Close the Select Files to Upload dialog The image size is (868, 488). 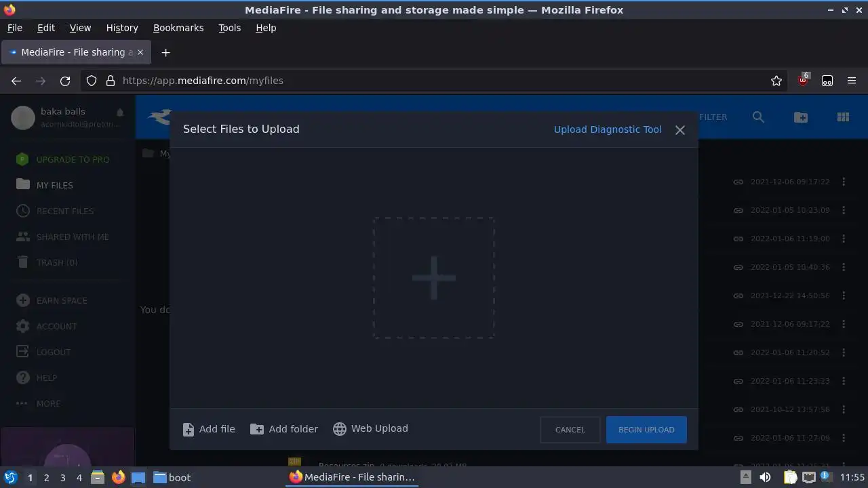click(680, 130)
